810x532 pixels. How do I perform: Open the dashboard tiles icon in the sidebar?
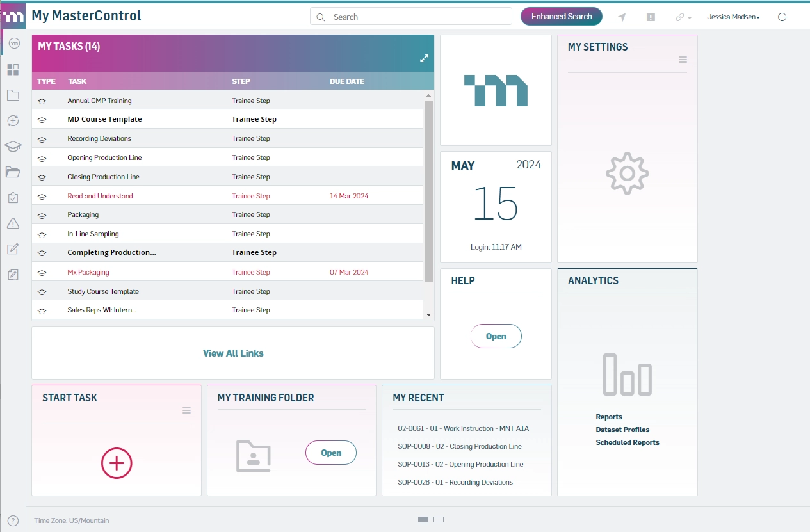[x=13, y=69]
